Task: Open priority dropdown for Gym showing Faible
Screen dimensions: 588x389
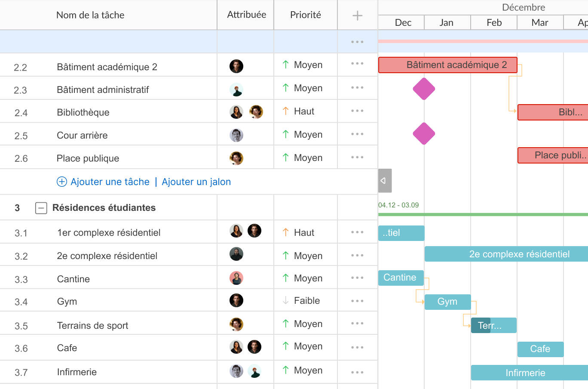Action: pos(306,301)
